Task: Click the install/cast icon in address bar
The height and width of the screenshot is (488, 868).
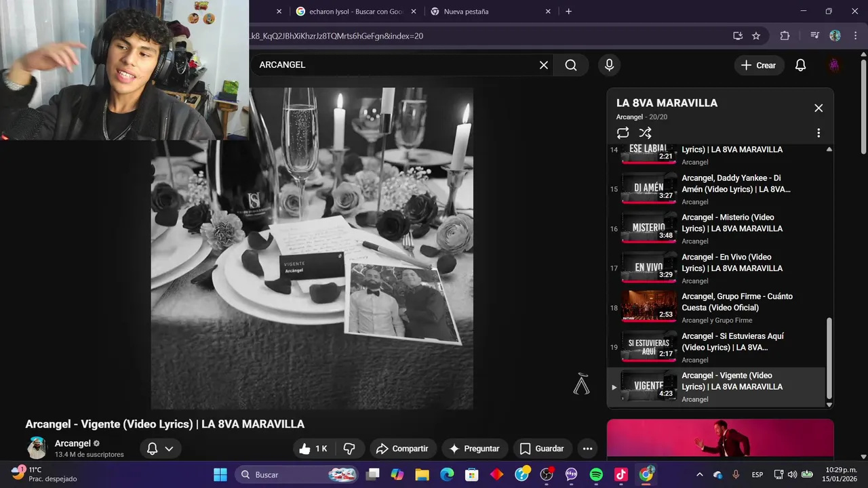Action: [738, 36]
